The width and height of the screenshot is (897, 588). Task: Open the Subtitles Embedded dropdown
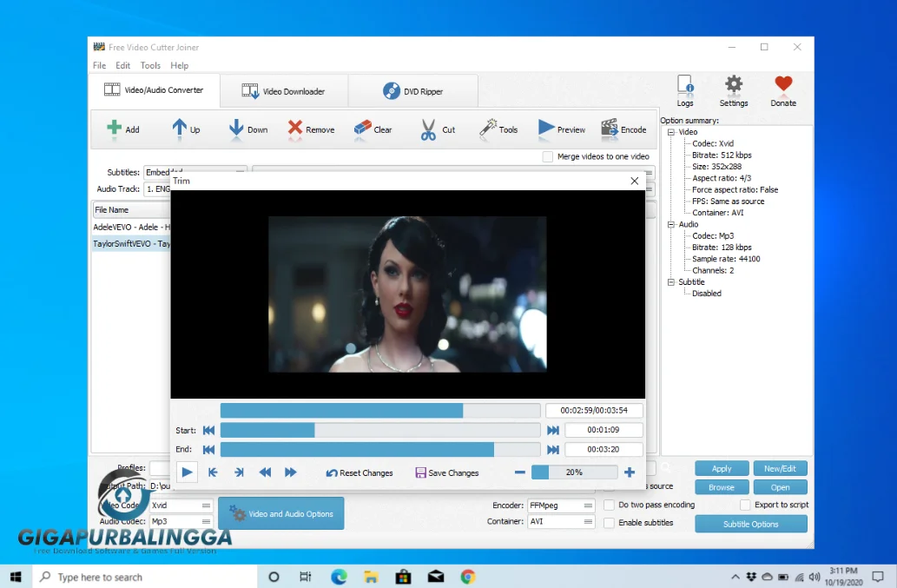195,172
